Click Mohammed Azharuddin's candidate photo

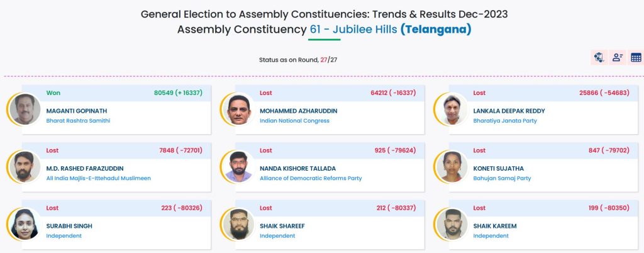(x=238, y=110)
